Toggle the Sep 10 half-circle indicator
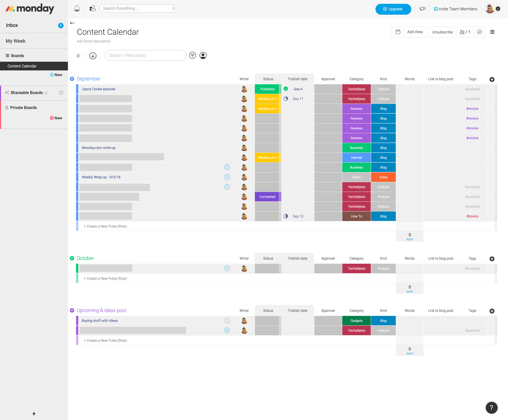 click(x=286, y=216)
